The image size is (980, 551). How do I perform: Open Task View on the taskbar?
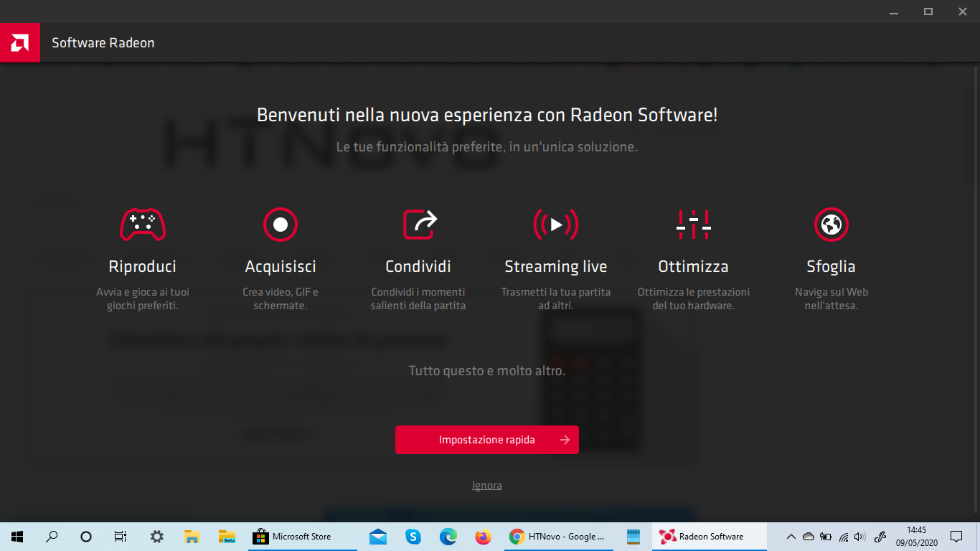[121, 537]
